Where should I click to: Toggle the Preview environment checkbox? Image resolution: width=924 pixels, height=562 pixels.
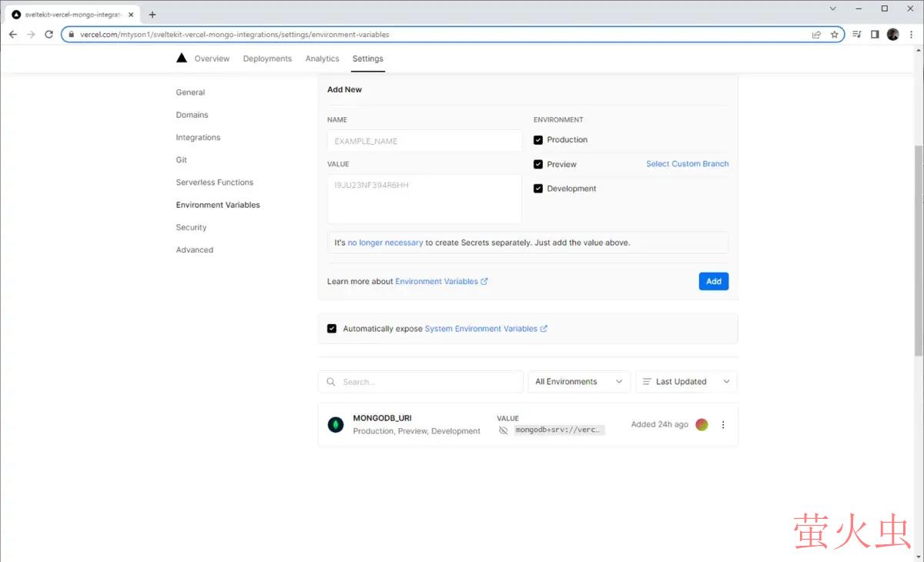coord(538,165)
